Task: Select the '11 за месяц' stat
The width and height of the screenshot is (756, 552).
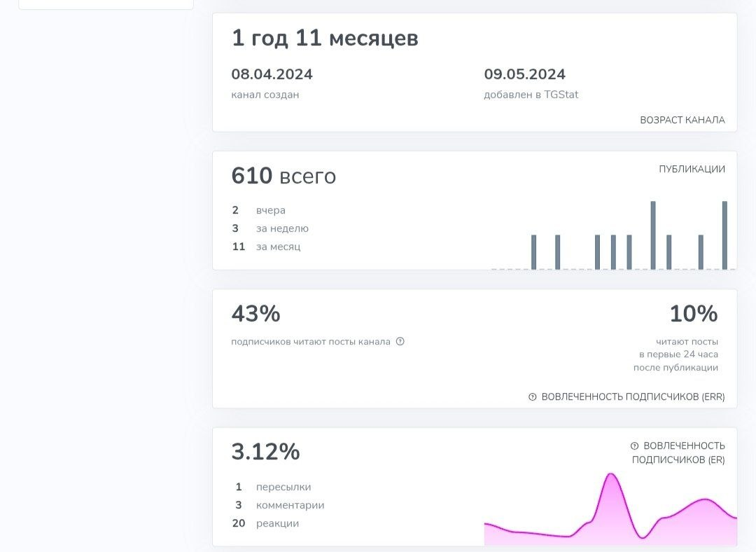Action: [269, 247]
